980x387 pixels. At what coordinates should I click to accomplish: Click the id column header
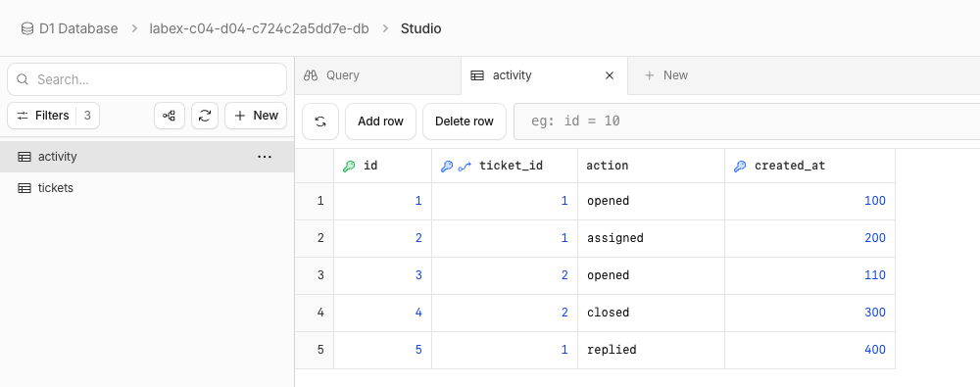(x=382, y=166)
